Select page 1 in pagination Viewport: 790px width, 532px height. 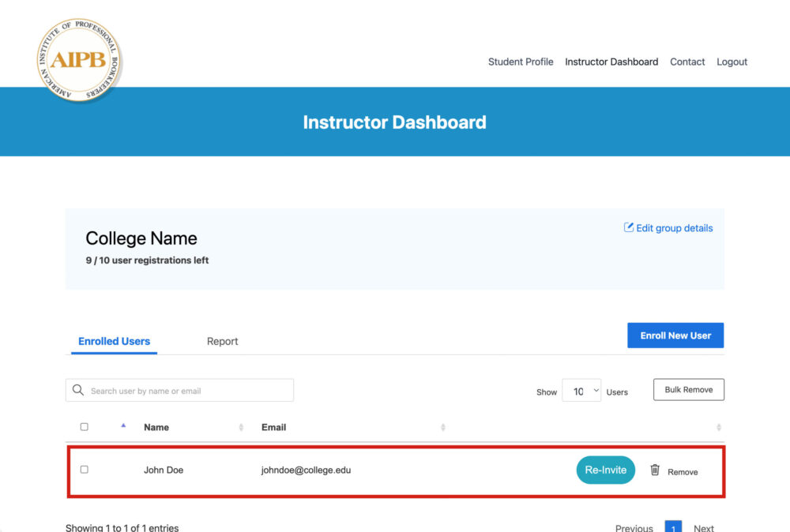673,527
